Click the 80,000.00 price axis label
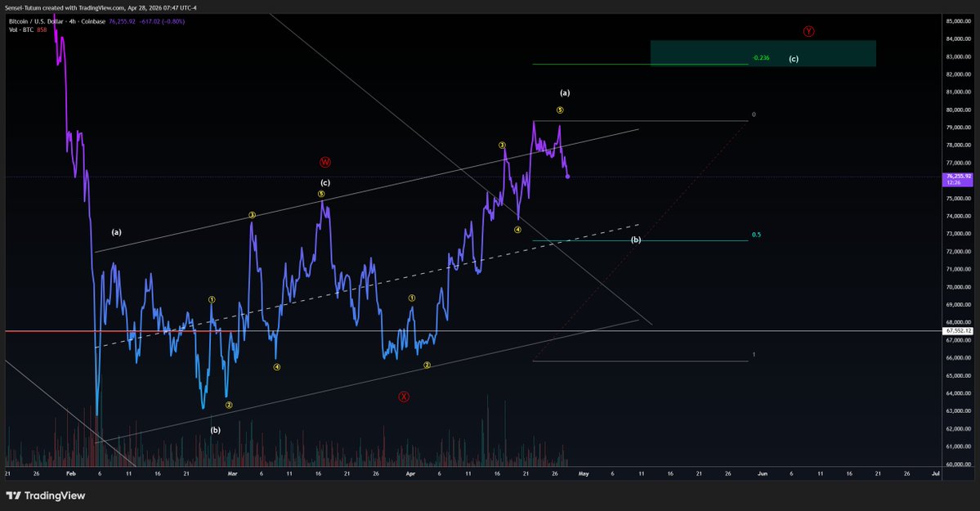Image resolution: width=980 pixels, height=511 pixels. pyautogui.click(x=958, y=110)
